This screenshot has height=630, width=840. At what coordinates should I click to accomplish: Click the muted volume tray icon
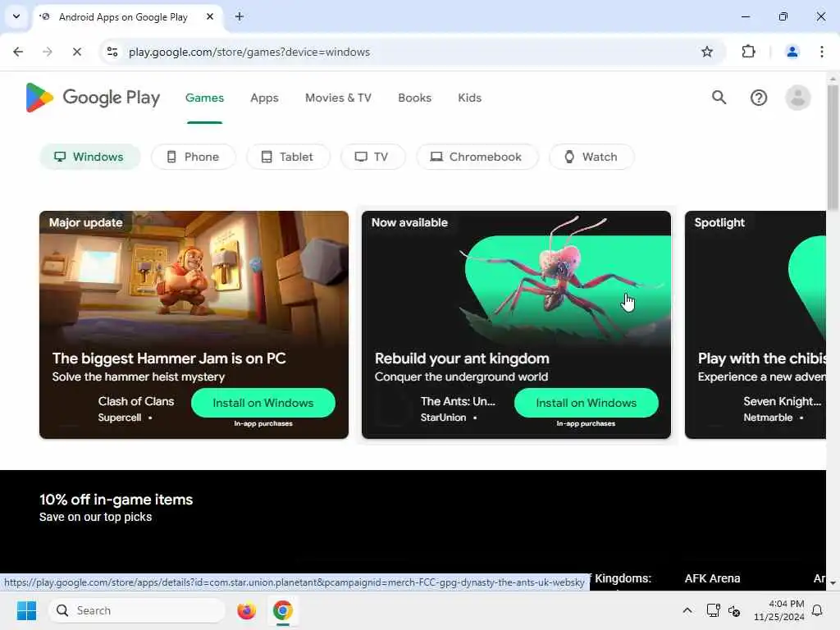point(734,610)
